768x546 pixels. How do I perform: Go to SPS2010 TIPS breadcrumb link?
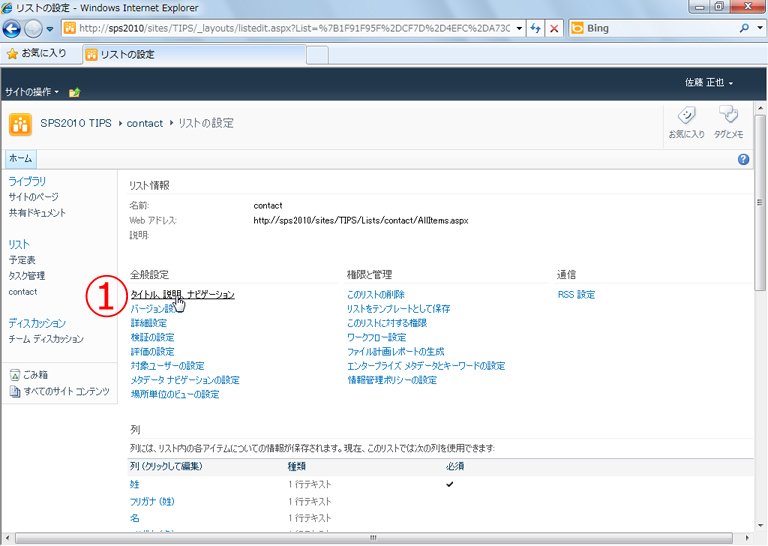(76, 123)
